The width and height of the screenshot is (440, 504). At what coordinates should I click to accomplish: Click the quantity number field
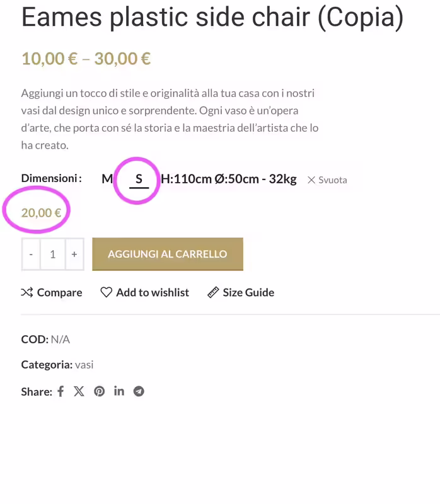point(53,255)
